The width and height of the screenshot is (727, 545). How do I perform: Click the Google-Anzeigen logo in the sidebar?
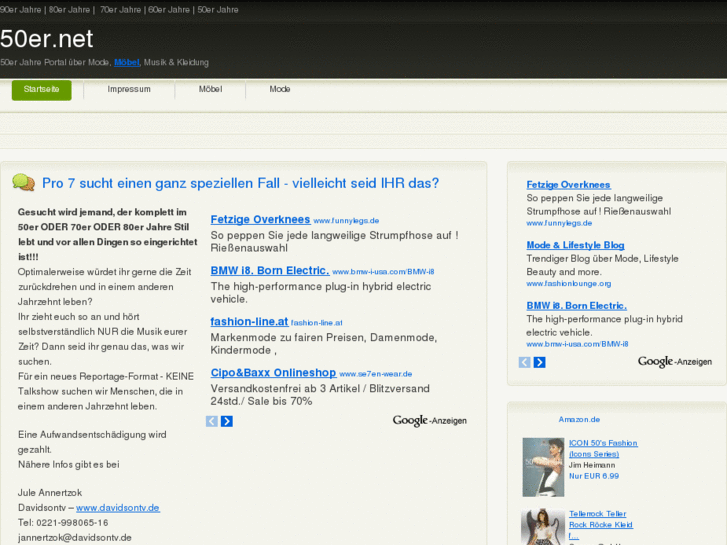pos(674,362)
